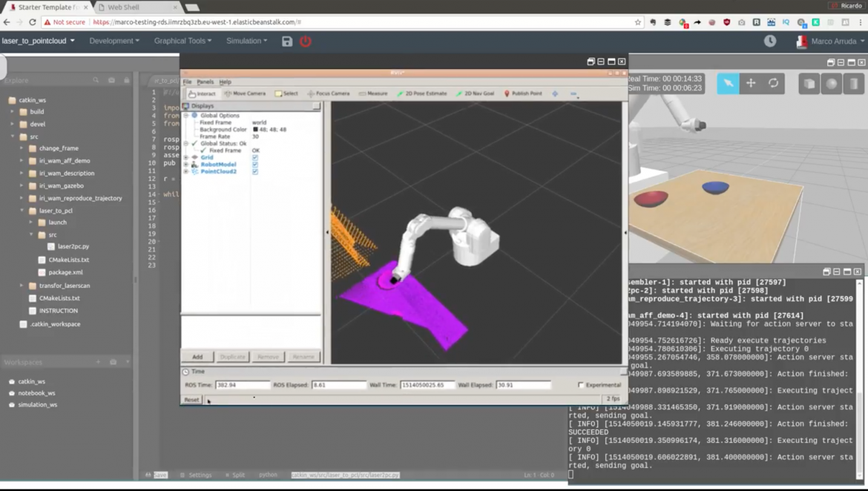This screenshot has width=868, height=491.
Task: Select the 2D Pose Estimate tool
Action: [422, 93]
